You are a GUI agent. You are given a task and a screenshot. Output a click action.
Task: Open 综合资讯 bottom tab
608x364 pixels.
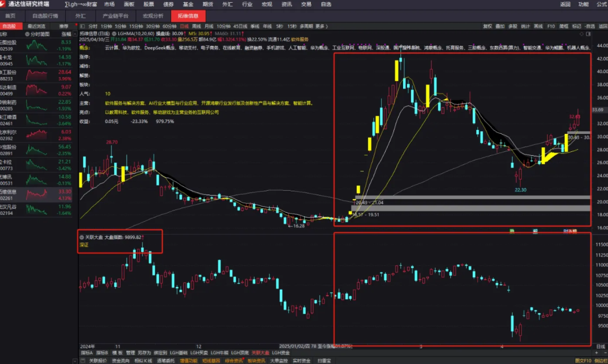234,361
